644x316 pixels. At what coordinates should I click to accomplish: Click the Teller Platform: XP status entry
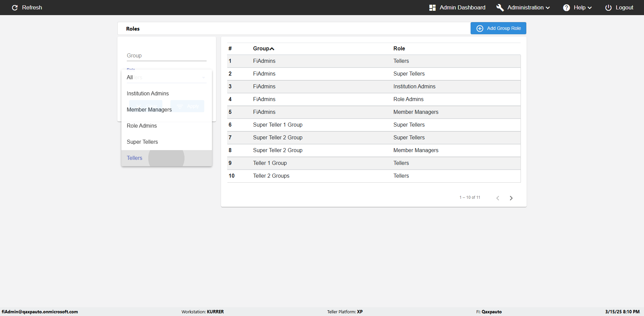345,312
